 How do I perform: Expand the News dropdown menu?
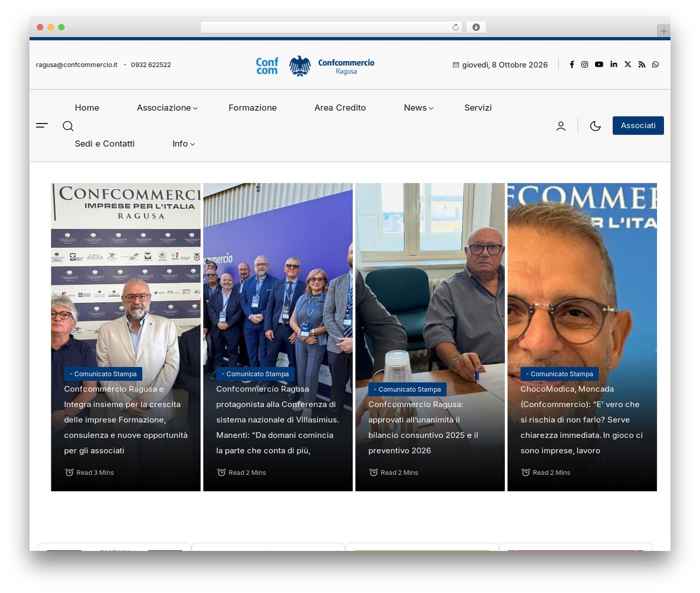pyautogui.click(x=419, y=108)
